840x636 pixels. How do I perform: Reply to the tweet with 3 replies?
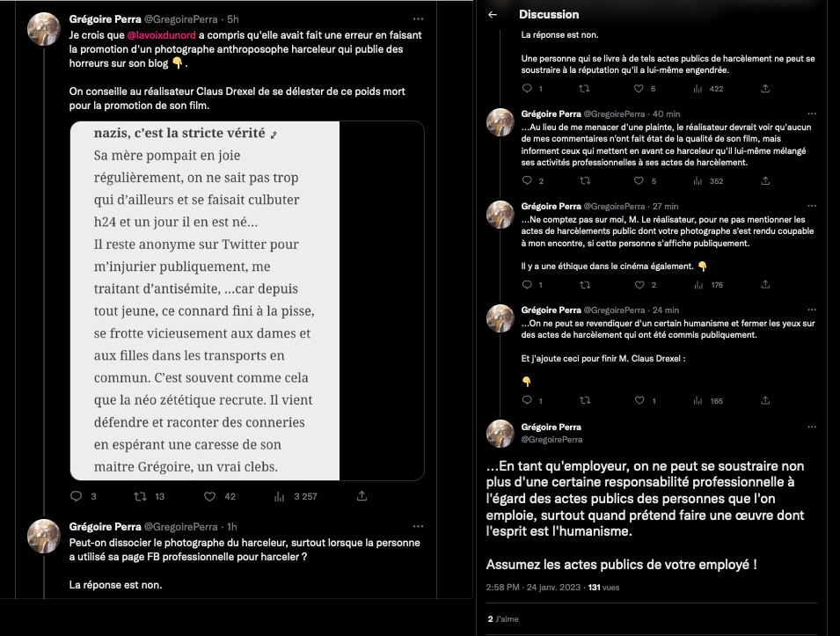(x=74, y=496)
